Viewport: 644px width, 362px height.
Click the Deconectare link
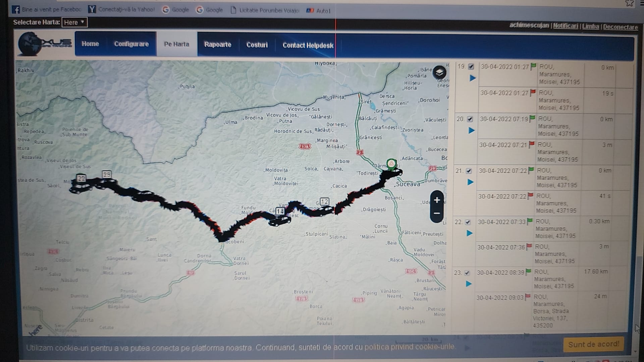coord(620,27)
